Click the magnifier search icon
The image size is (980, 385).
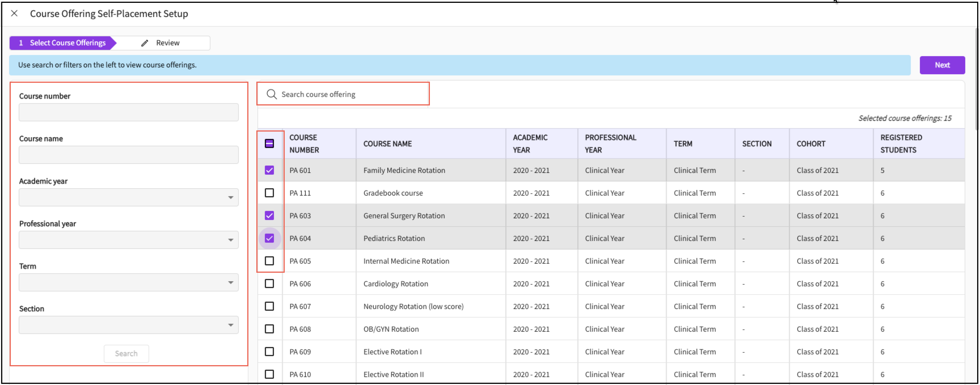pyautogui.click(x=271, y=94)
